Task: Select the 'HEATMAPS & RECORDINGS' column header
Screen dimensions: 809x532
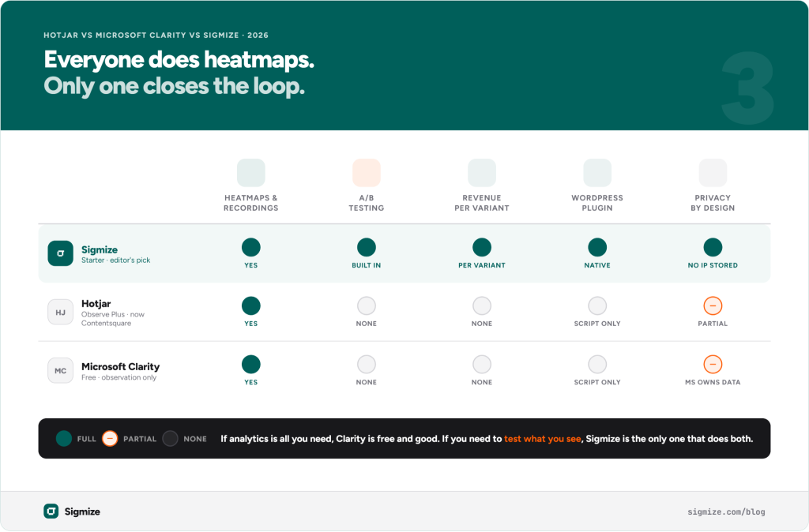Action: coord(250,203)
